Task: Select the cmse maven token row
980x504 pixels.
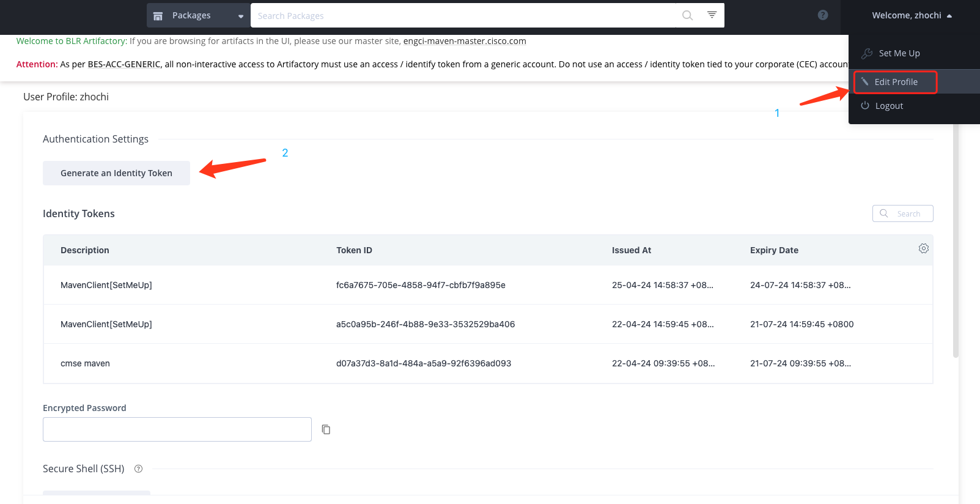Action: [x=488, y=363]
